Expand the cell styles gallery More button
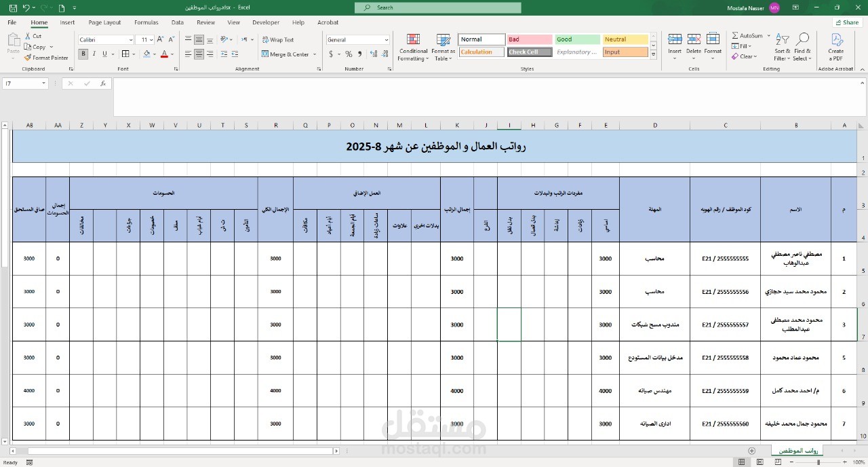868x467 pixels. (x=654, y=54)
